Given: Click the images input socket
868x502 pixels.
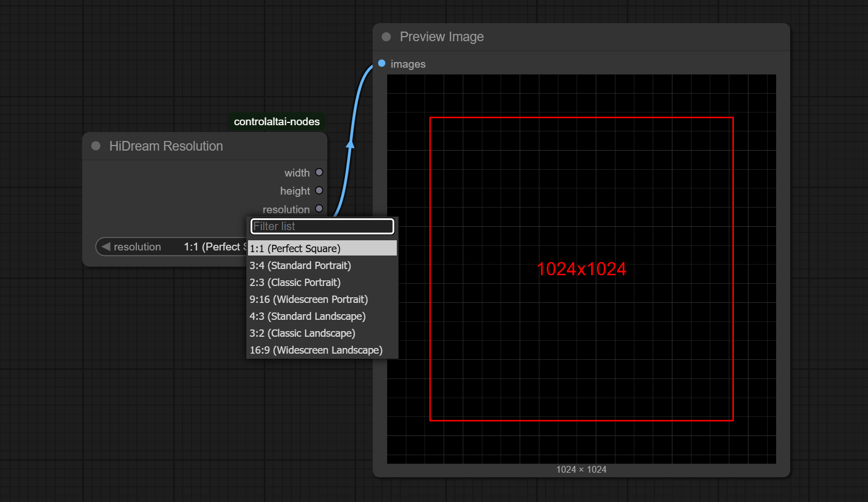Looking at the screenshot, I should coord(382,63).
